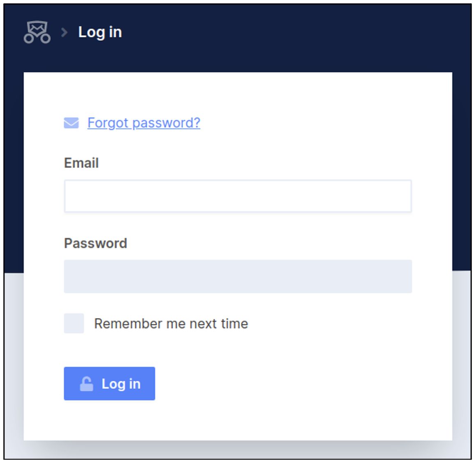The height and width of the screenshot is (463, 476).
Task: Click the envelope icon beside Forgot password
Action: coord(71,122)
